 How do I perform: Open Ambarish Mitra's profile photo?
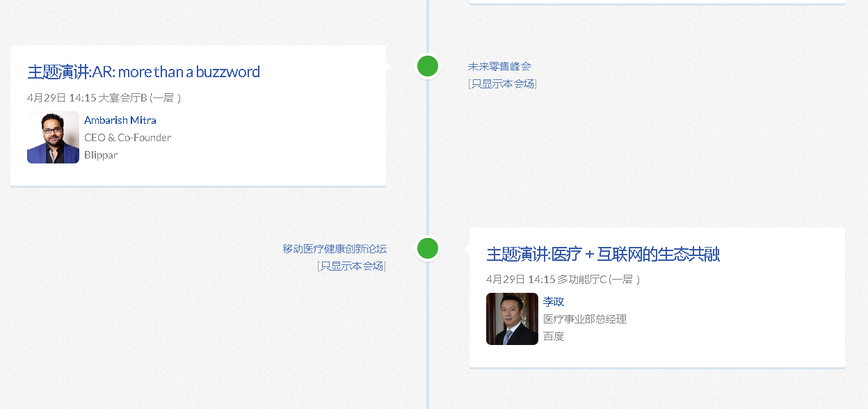tap(53, 138)
